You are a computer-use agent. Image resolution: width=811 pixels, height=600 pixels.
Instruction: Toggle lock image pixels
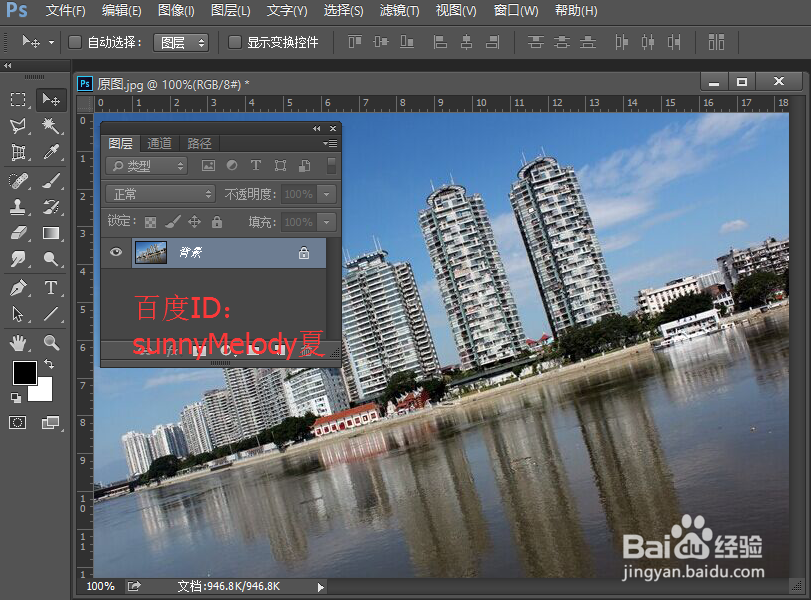click(173, 222)
